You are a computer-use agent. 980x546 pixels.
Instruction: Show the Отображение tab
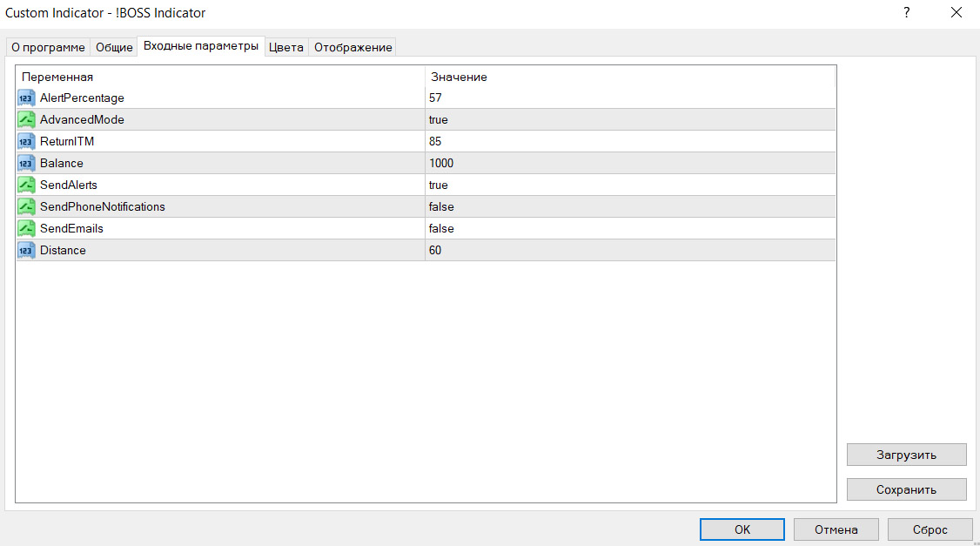click(353, 48)
